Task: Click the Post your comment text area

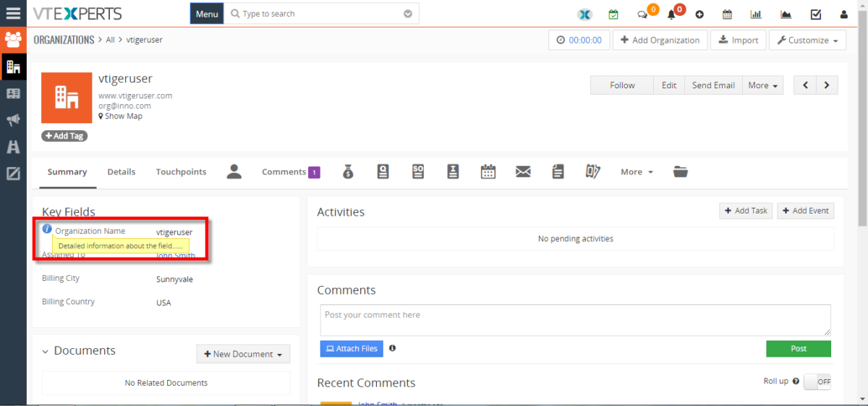Action: click(576, 320)
